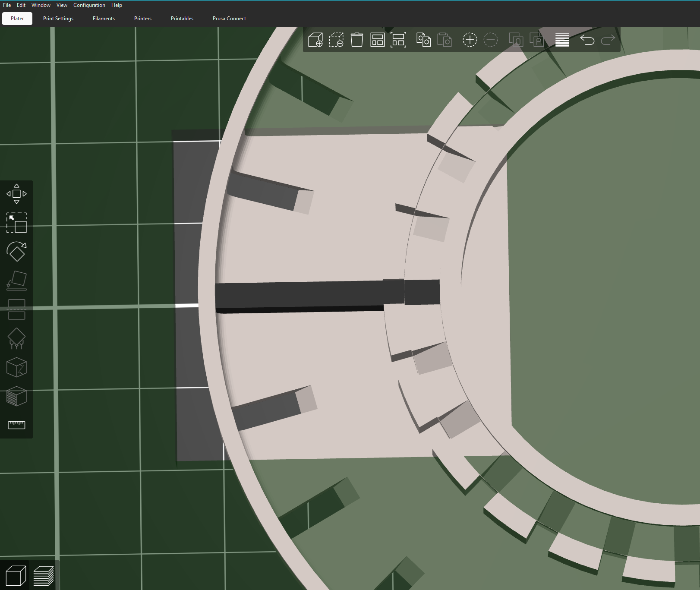Click the Undo arrow
The height and width of the screenshot is (590, 700).
[x=587, y=40]
